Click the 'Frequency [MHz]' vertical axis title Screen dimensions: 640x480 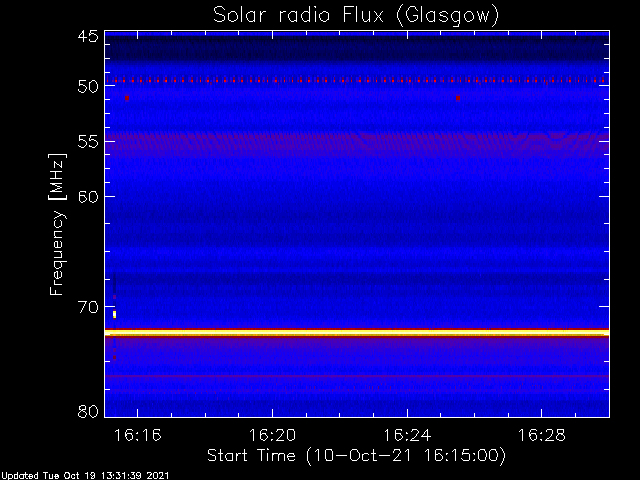pyautogui.click(x=57, y=224)
